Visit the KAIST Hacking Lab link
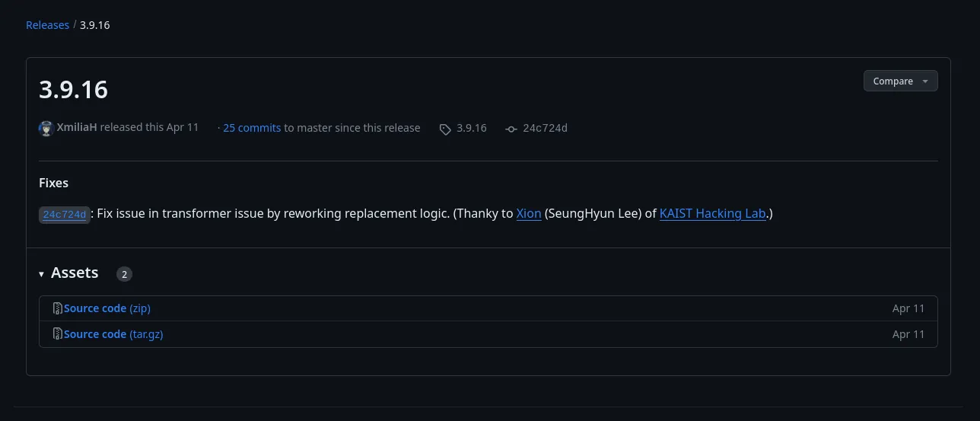This screenshot has width=980, height=421. (712, 214)
